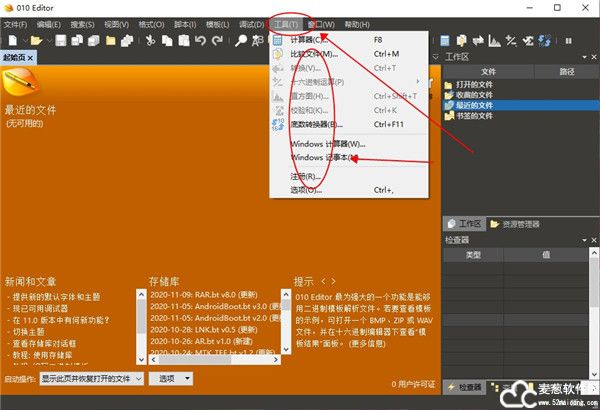This screenshot has width=600, height=410.
Task: Click the Histogram icon in right toolbar
Action: (x=494, y=41)
